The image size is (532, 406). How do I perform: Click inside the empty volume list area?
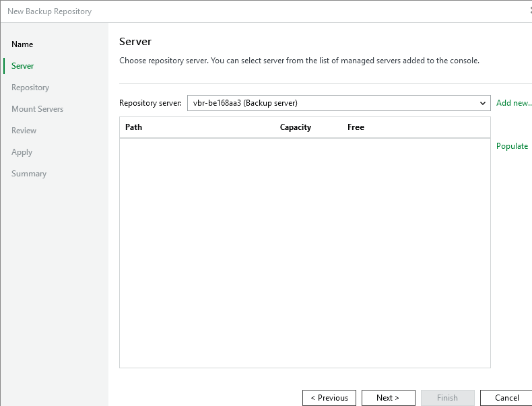[304, 252]
